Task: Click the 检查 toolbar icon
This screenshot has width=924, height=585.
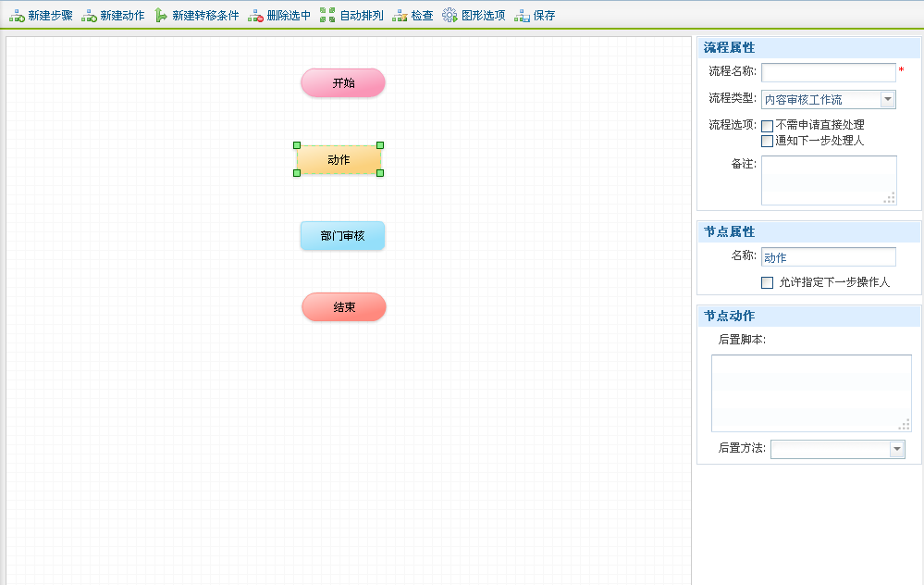Action: pos(400,16)
